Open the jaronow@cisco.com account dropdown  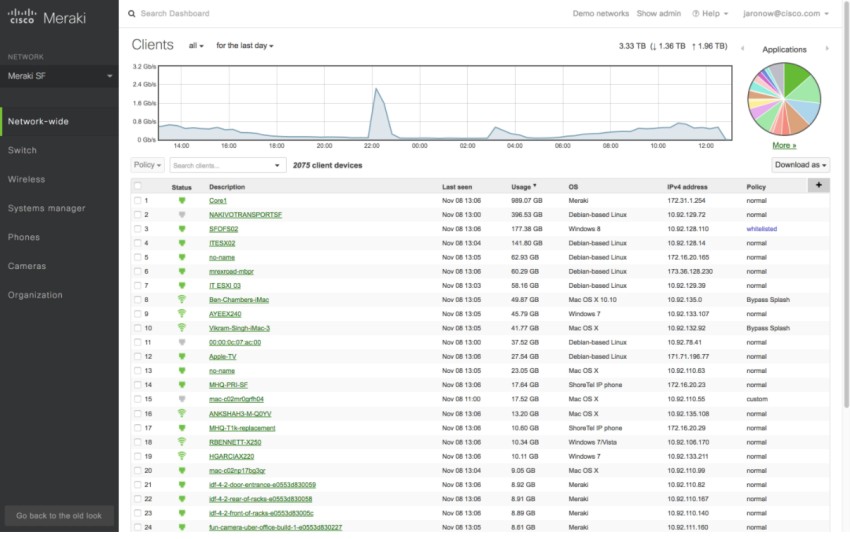[x=785, y=14]
